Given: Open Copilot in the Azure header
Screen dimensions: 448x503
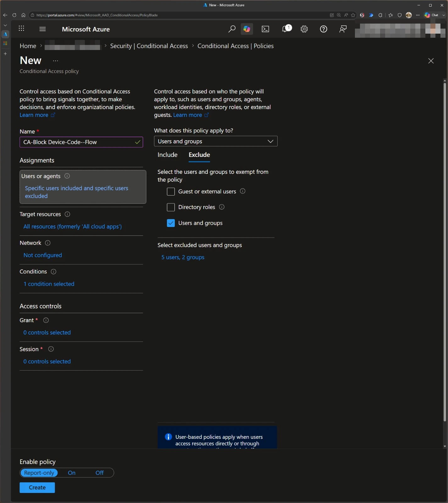Looking at the screenshot, I should 247,29.
